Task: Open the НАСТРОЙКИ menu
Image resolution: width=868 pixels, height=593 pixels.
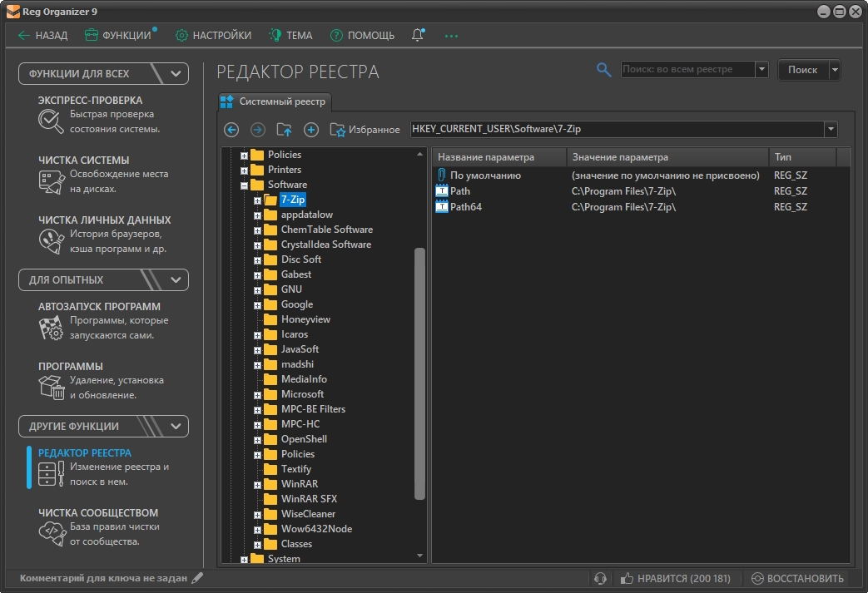Action: [213, 36]
